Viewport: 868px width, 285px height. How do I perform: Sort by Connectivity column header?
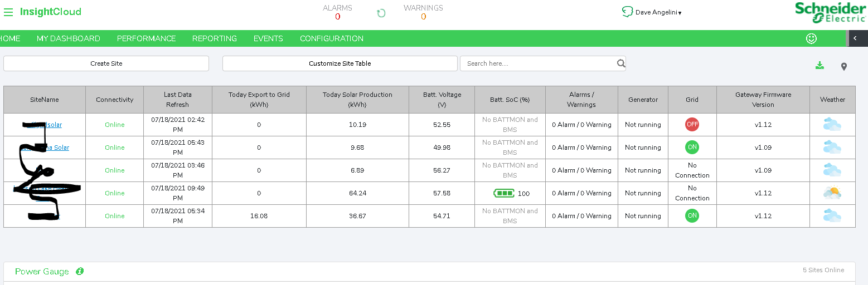pyautogui.click(x=115, y=100)
